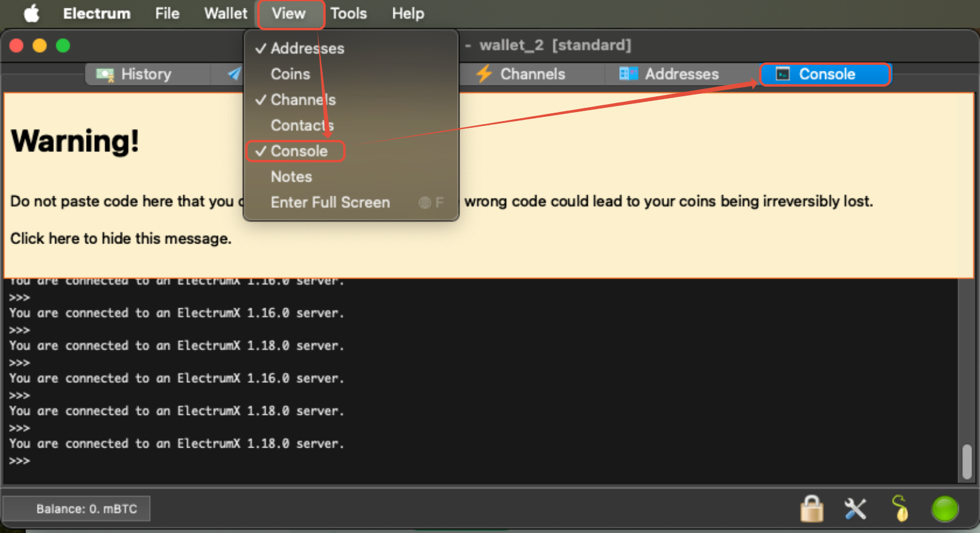The image size is (980, 533).
Task: Click the wallet_2 [standard] window title
Action: (x=555, y=45)
